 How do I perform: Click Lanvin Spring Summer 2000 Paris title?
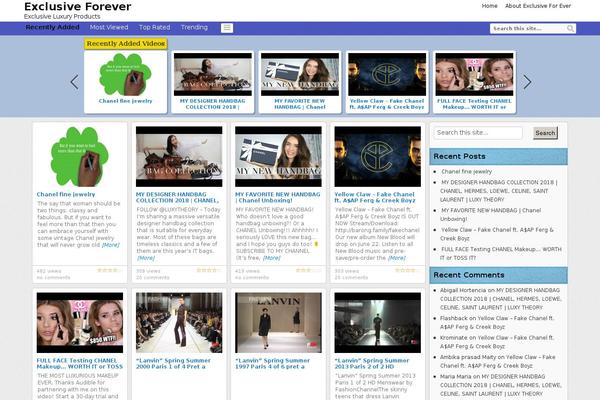pyautogui.click(x=173, y=363)
